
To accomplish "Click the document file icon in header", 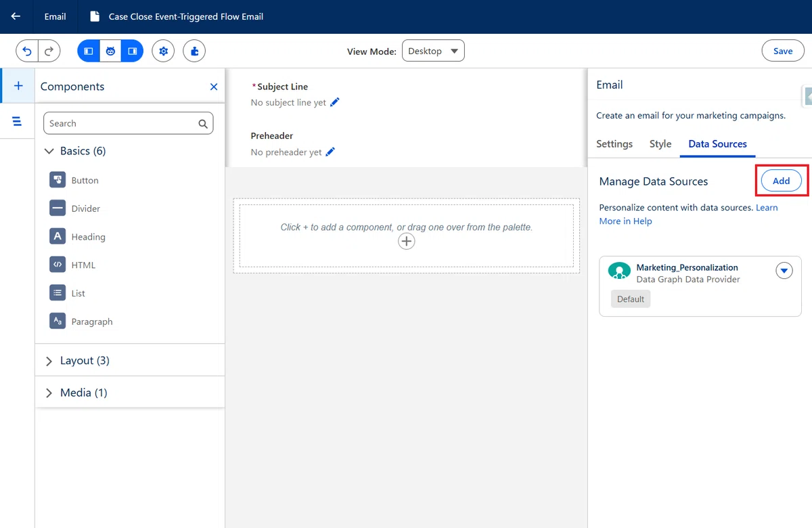I will (x=95, y=16).
